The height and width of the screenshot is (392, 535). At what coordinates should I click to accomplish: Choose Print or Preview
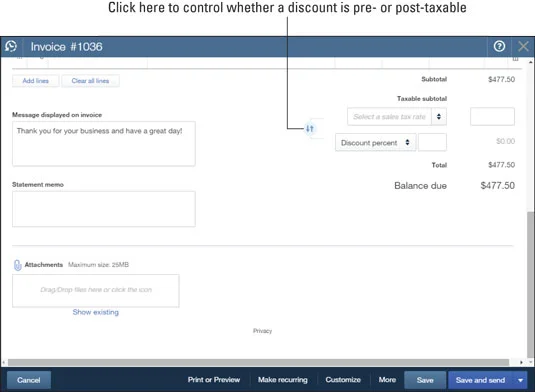coord(214,380)
